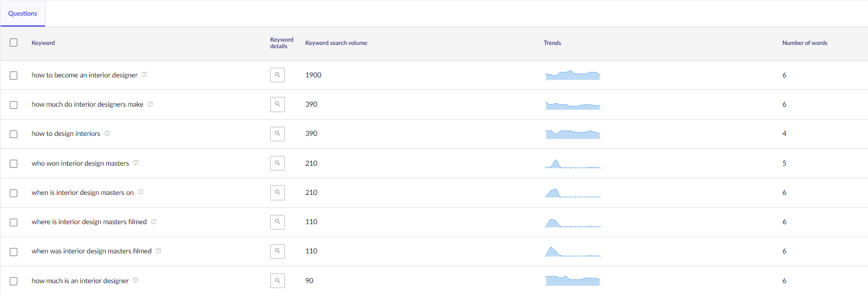Open keyword details for 'when is interior design masters on'
868x294 pixels.
tap(277, 192)
